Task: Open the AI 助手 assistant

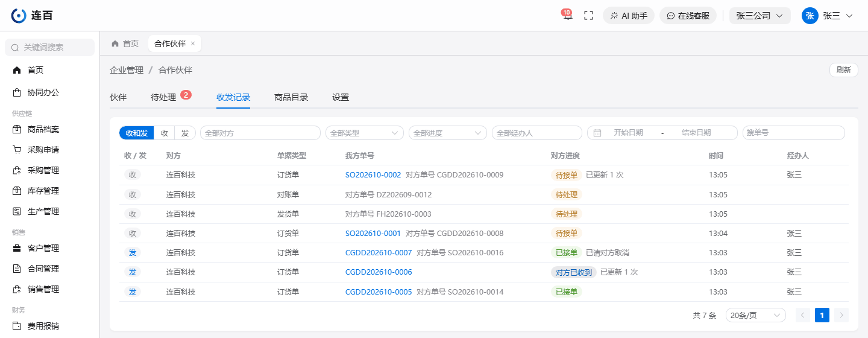Action: pyautogui.click(x=629, y=16)
